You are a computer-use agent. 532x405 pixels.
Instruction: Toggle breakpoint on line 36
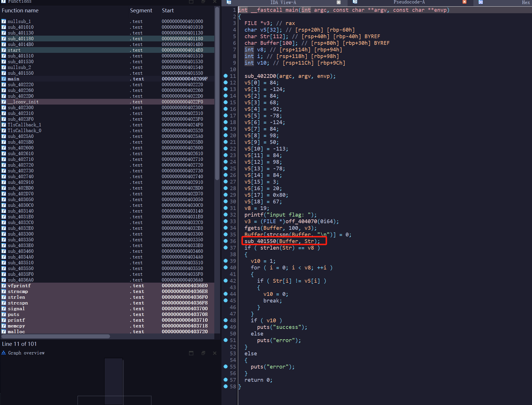(x=225, y=241)
